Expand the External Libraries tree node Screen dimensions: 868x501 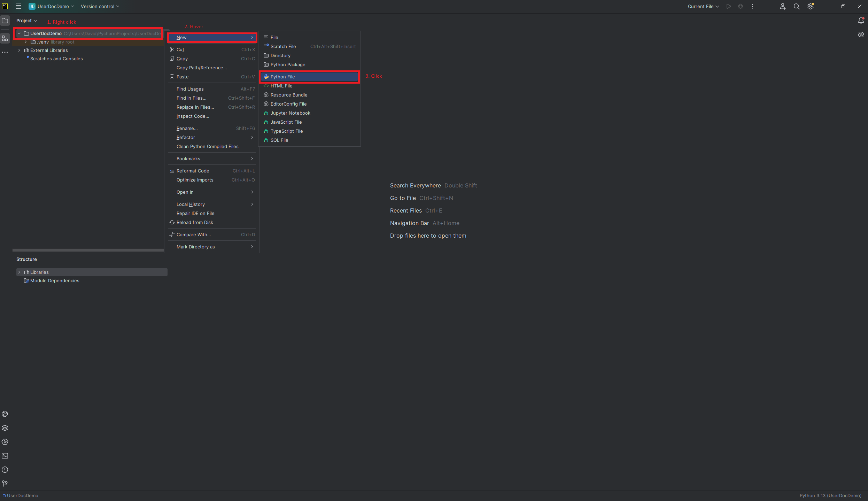[x=19, y=50]
